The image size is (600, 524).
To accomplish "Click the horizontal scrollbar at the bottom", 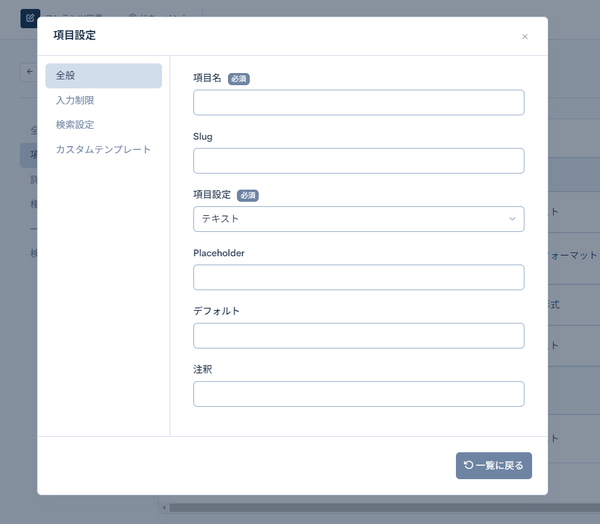I will [385, 508].
